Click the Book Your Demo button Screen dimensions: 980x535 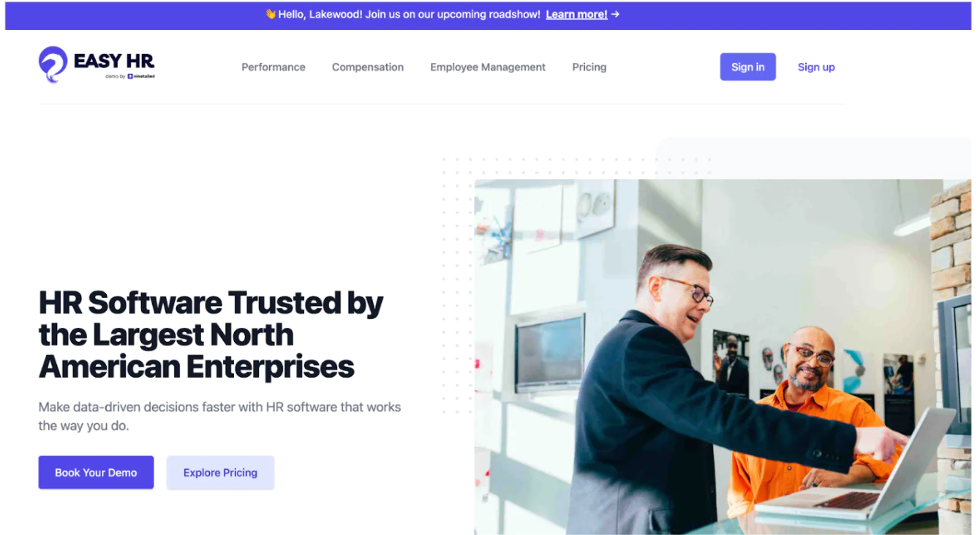pyautogui.click(x=96, y=472)
